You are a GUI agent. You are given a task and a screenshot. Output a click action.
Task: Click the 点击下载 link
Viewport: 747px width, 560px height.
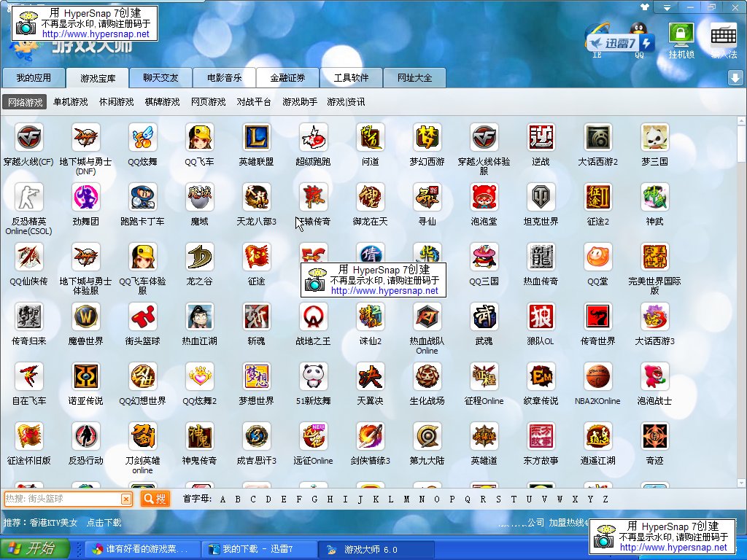[104, 523]
